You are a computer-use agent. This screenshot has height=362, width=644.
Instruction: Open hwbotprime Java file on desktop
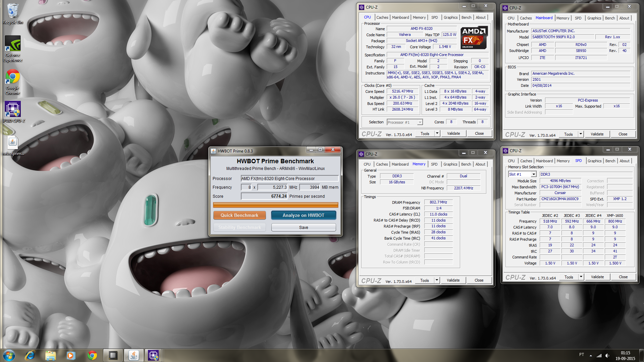coord(13,145)
